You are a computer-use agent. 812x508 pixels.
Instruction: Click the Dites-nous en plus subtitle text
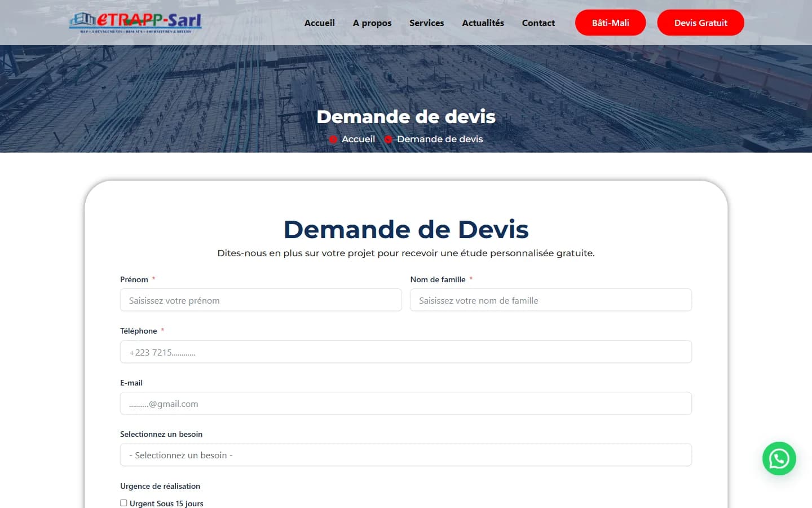point(406,253)
